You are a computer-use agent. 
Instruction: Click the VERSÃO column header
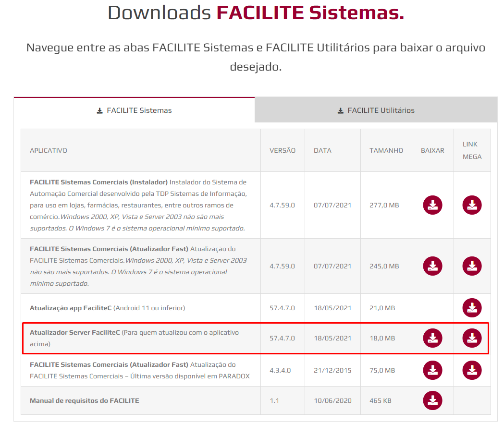coord(283,150)
